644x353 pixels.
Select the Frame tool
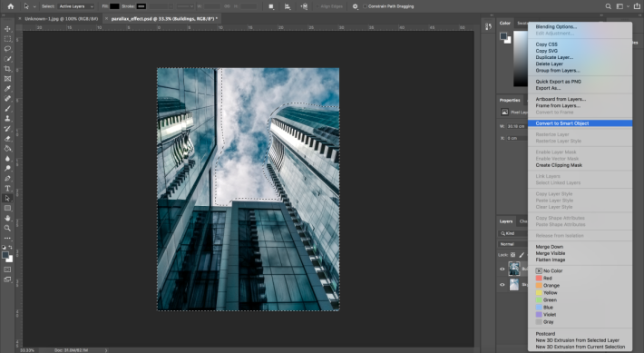pyautogui.click(x=7, y=78)
